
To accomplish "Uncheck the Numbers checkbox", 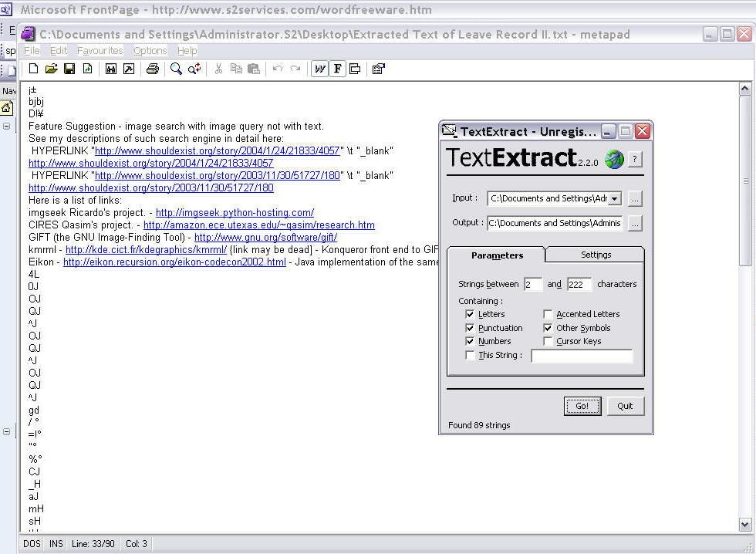I will 470,341.
